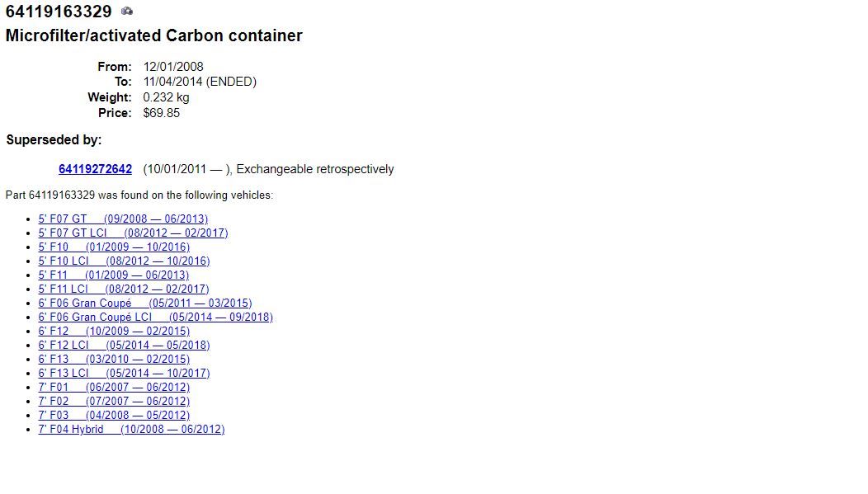Screen dimensions: 868x494
Task: Select the 5' F07 GT LCI link
Action: (133, 233)
